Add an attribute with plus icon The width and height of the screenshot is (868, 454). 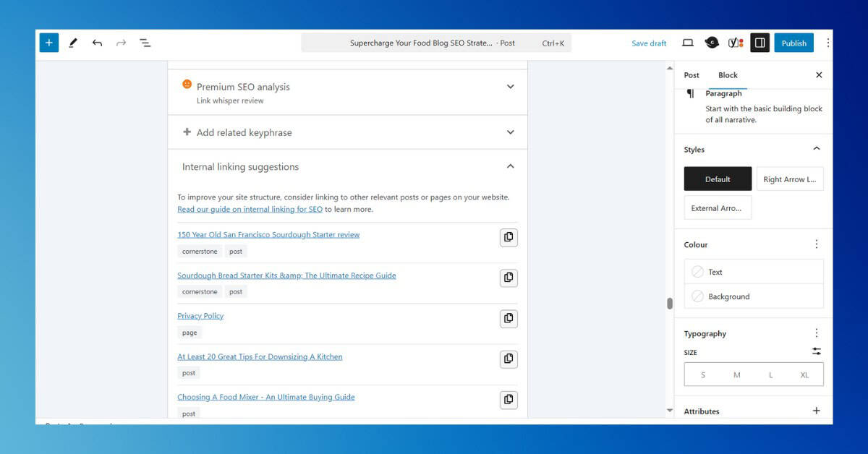point(817,411)
